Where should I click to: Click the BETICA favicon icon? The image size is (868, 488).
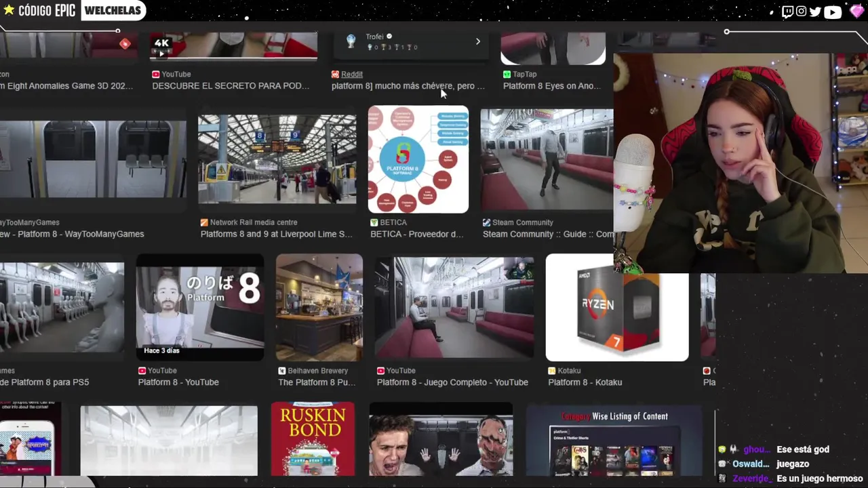tap(374, 222)
